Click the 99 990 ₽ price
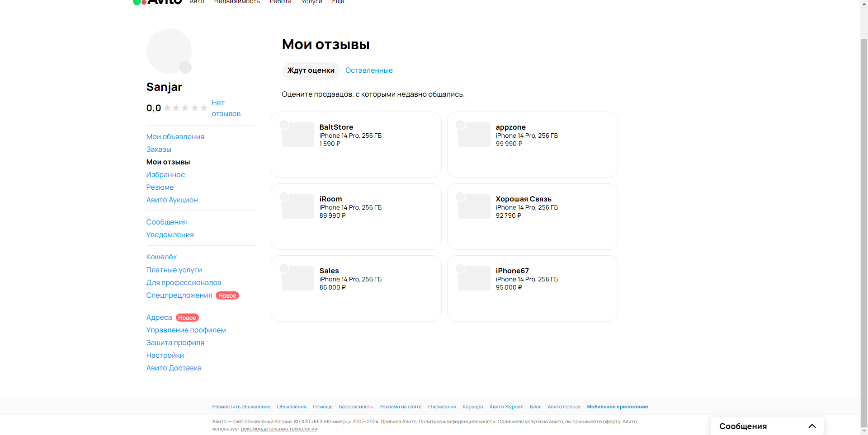 coord(509,144)
